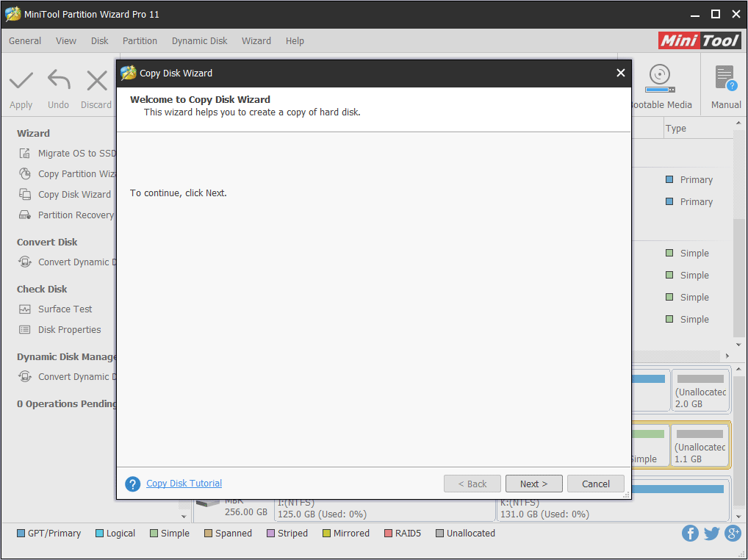Select the K:(NTFS) 131.0 GB partition
748x560 pixels.
pos(613,509)
